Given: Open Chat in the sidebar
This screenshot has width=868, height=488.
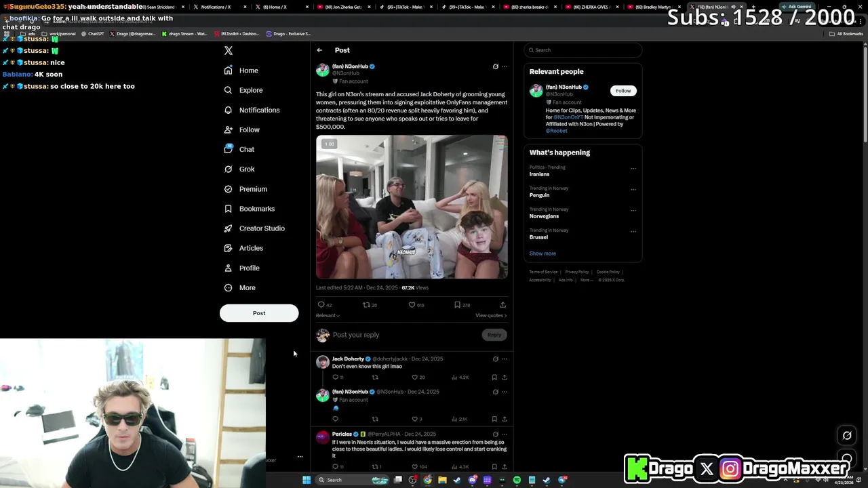Looking at the screenshot, I should (x=239, y=149).
